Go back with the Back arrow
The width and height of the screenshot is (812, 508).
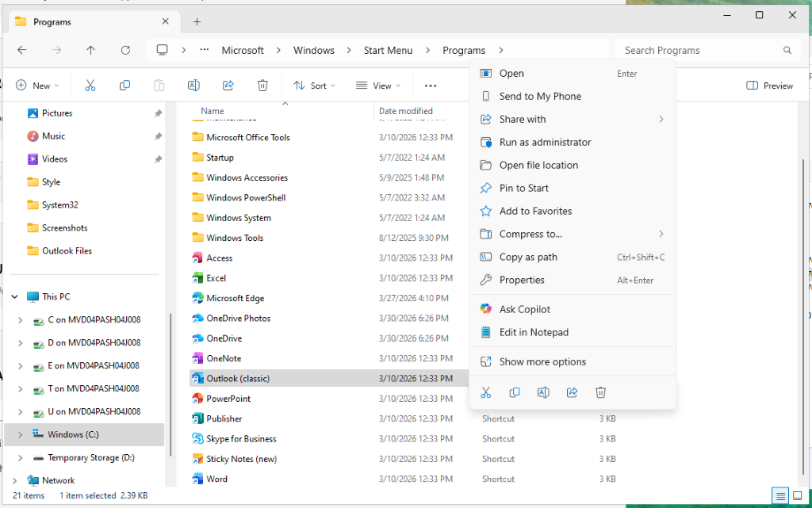21,50
